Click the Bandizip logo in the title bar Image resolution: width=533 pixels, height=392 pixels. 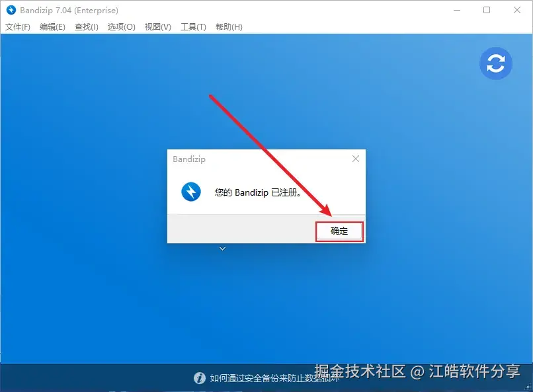[x=11, y=10]
